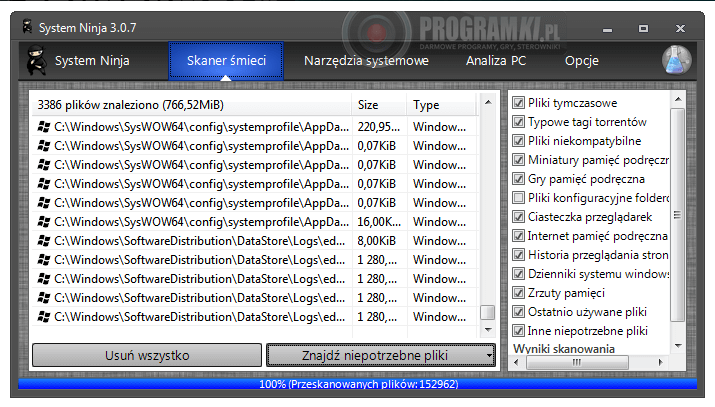Click options panel scroll up arrow
This screenshot has height=407, width=715.
click(x=678, y=99)
